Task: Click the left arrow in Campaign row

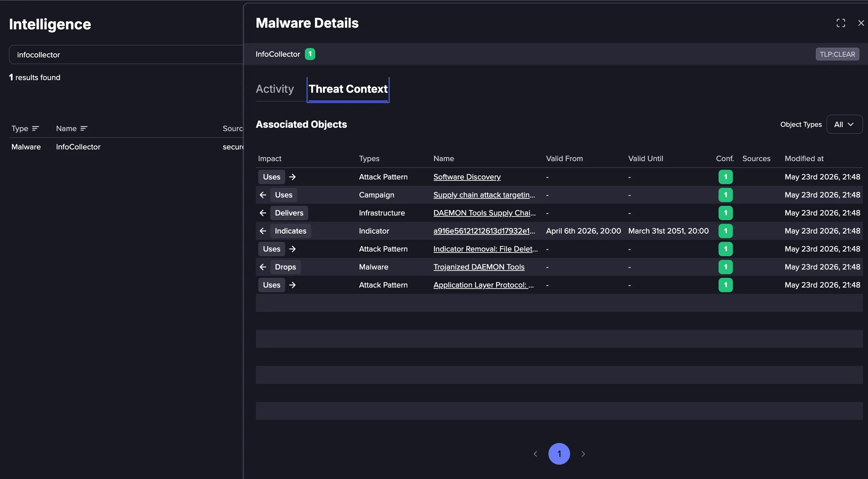Action: pos(263,195)
